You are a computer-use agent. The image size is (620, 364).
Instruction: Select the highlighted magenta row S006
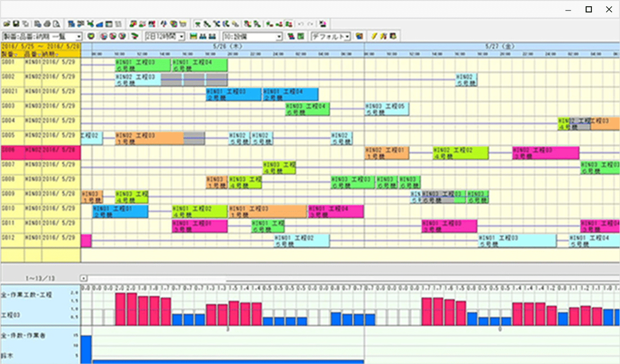coord(41,153)
